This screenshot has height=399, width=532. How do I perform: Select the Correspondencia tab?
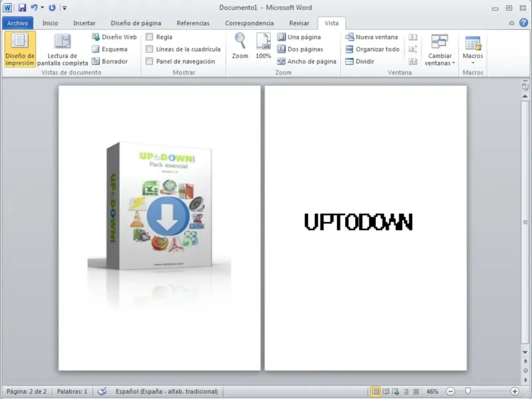point(249,23)
